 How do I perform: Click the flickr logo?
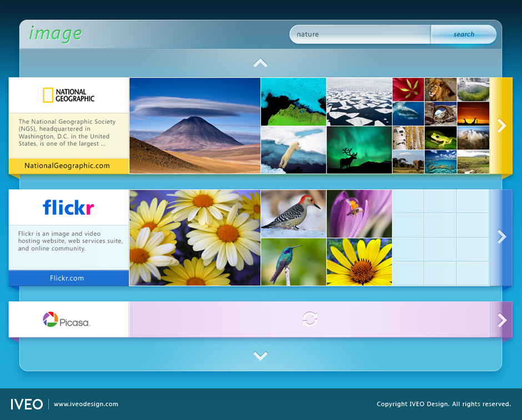68,208
